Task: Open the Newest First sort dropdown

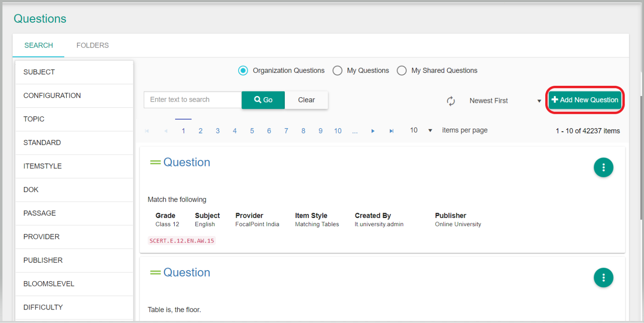Action: 505,101
